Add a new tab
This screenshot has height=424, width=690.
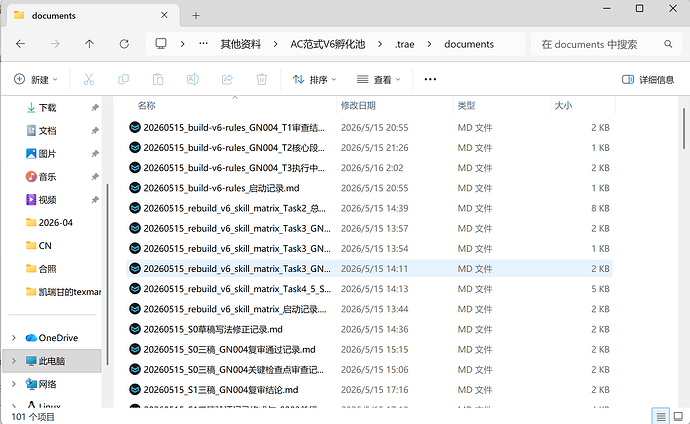pos(196,16)
